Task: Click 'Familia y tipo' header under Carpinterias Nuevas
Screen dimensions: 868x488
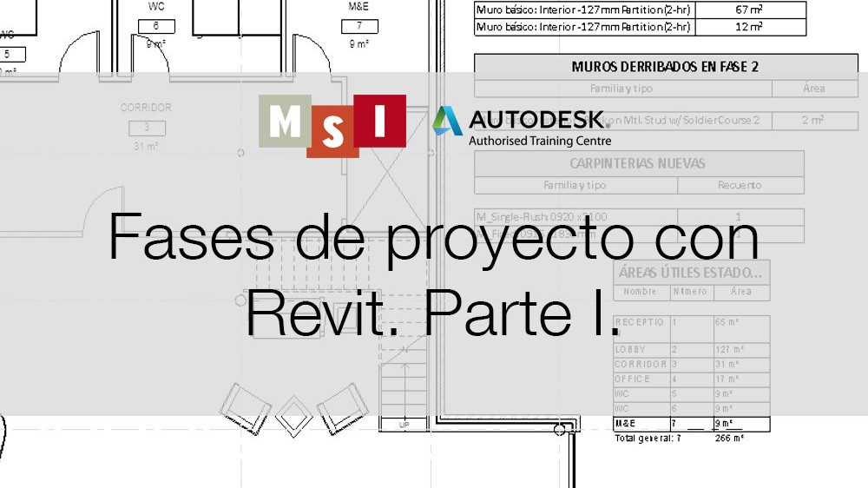Action: coord(575,186)
